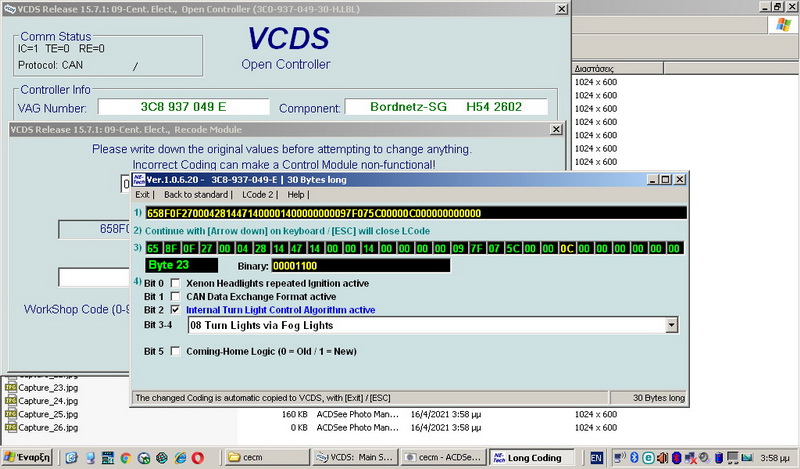Select Capture_24.jpg file icon
The height and width of the screenshot is (469, 800).
pos(11,401)
